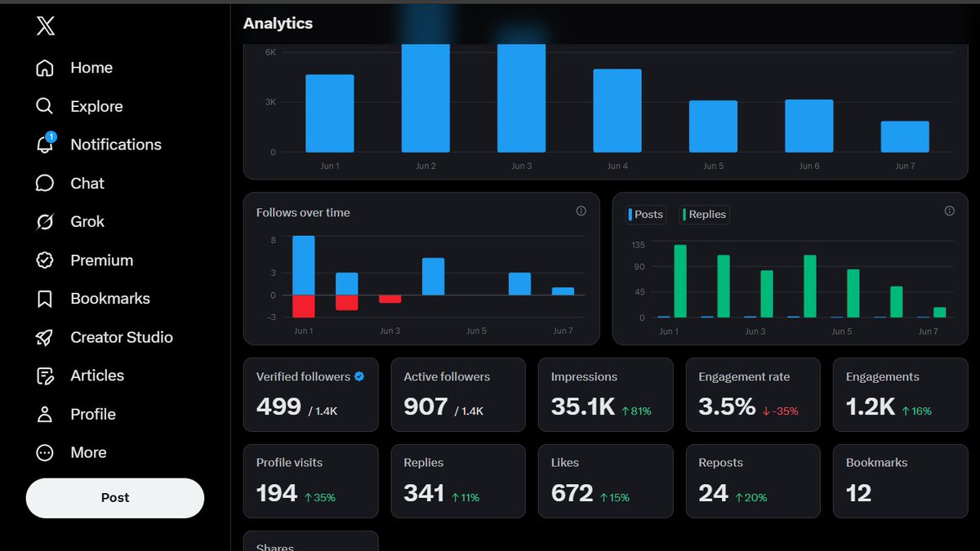Image resolution: width=980 pixels, height=551 pixels.
Task: Click the Follows over time title
Action: pyautogui.click(x=303, y=212)
